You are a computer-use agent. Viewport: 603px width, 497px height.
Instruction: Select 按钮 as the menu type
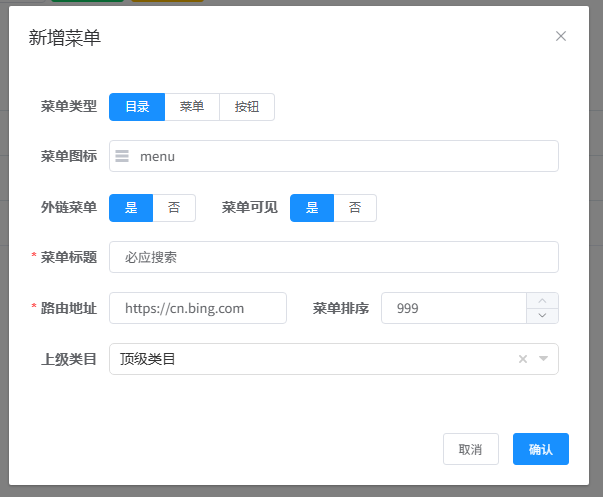pyautogui.click(x=247, y=107)
